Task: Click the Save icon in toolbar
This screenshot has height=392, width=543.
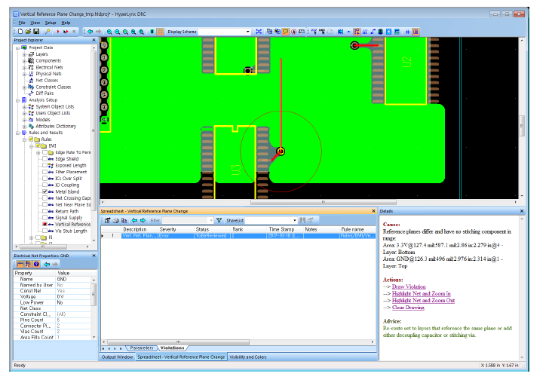Action: click(x=36, y=32)
